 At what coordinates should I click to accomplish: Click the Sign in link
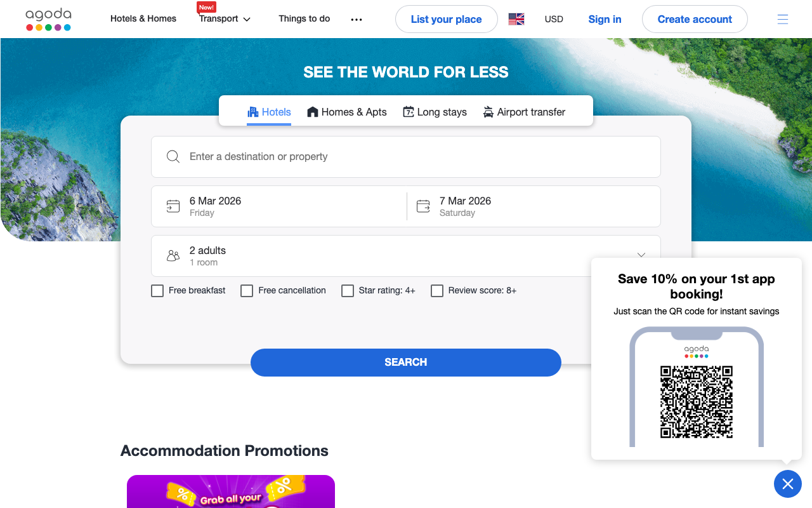605,19
